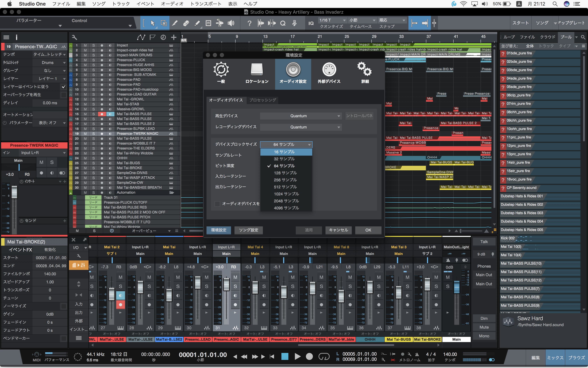Open the グループ なし dropdown
Image resolution: width=588 pixels, height=368 pixels.
tap(50, 71)
